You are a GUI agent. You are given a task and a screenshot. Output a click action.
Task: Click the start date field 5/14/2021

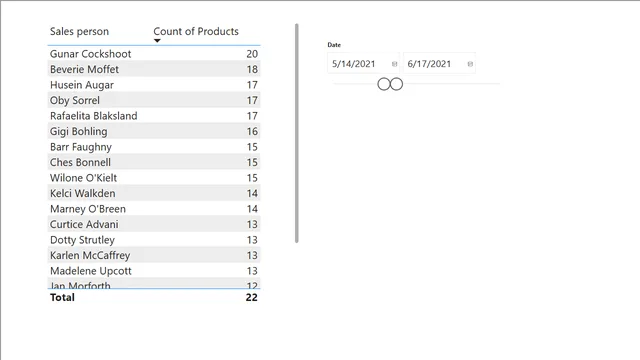(x=363, y=64)
